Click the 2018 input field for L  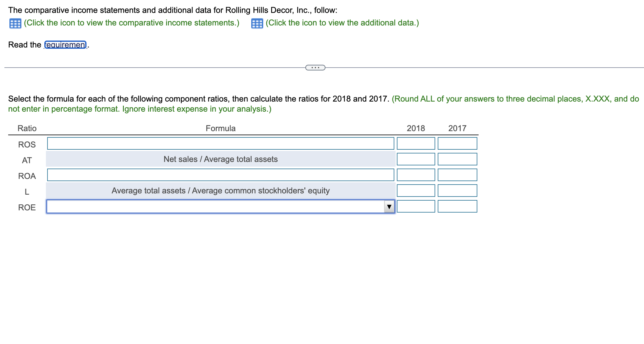click(x=416, y=191)
